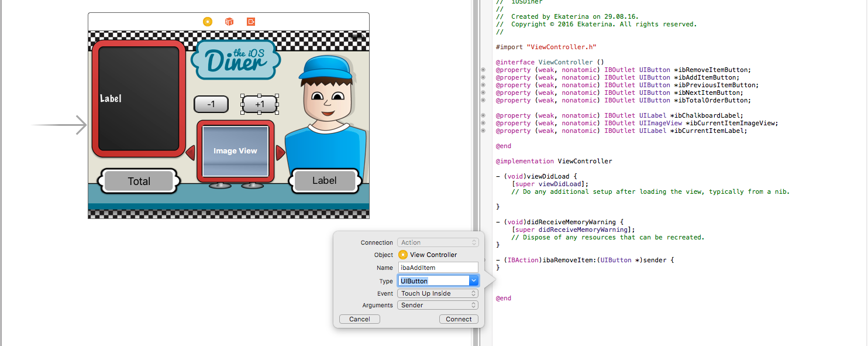Click the right red arrow beside Image View
Screen dimensions: 868x346
tap(280, 153)
